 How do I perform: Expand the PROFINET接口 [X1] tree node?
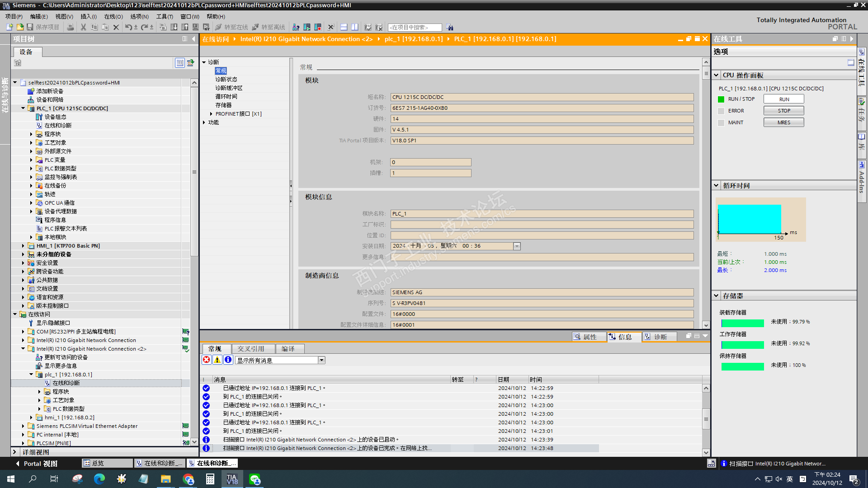pyautogui.click(x=211, y=114)
